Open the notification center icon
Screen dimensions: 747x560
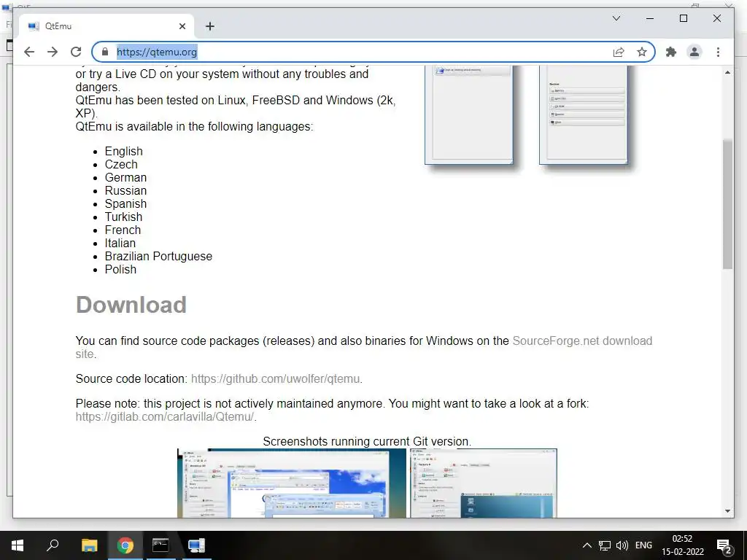(724, 545)
